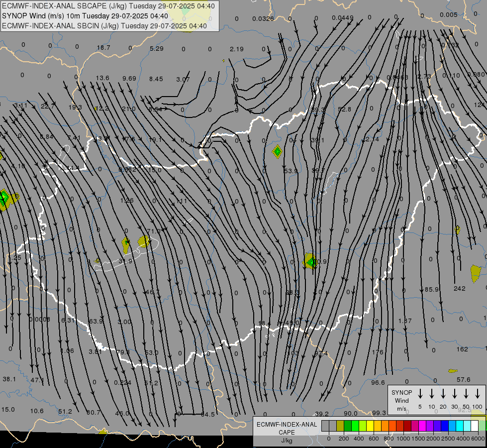This screenshot has width=487, height=448.
Task: Select the dark green 200 J/kg legend swatch
Action: (348, 426)
